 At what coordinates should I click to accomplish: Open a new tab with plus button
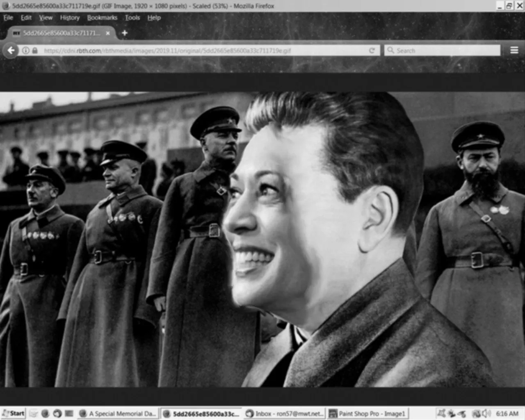coord(125,33)
